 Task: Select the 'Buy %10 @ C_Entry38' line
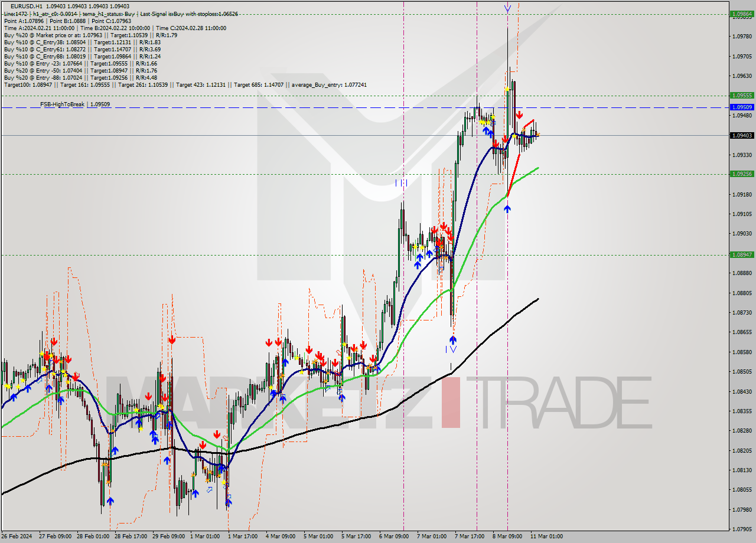click(x=82, y=42)
